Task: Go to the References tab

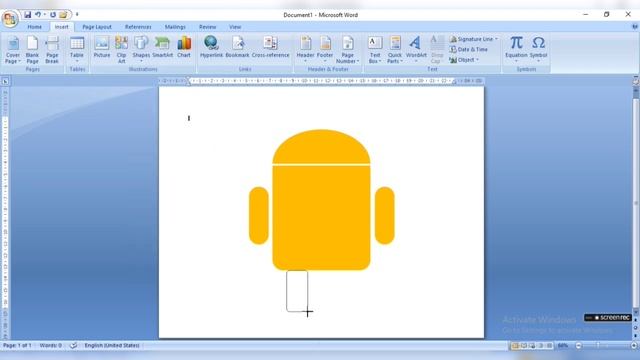Action: tap(138, 27)
